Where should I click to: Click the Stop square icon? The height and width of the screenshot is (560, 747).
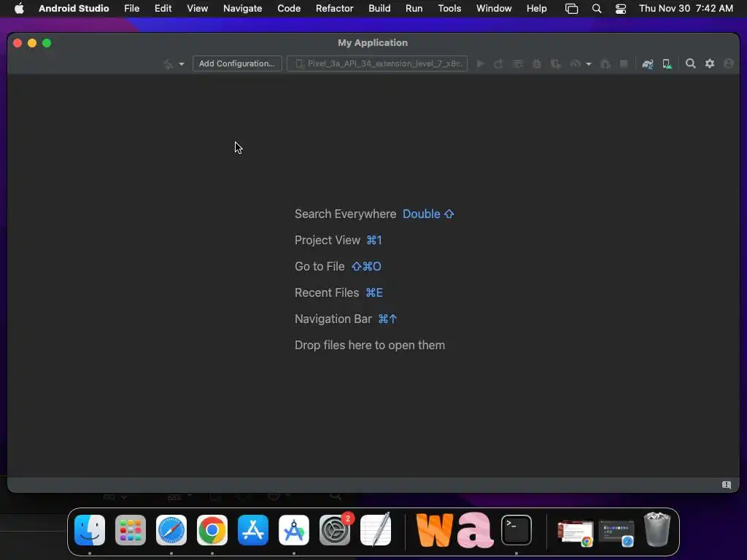[x=624, y=64]
